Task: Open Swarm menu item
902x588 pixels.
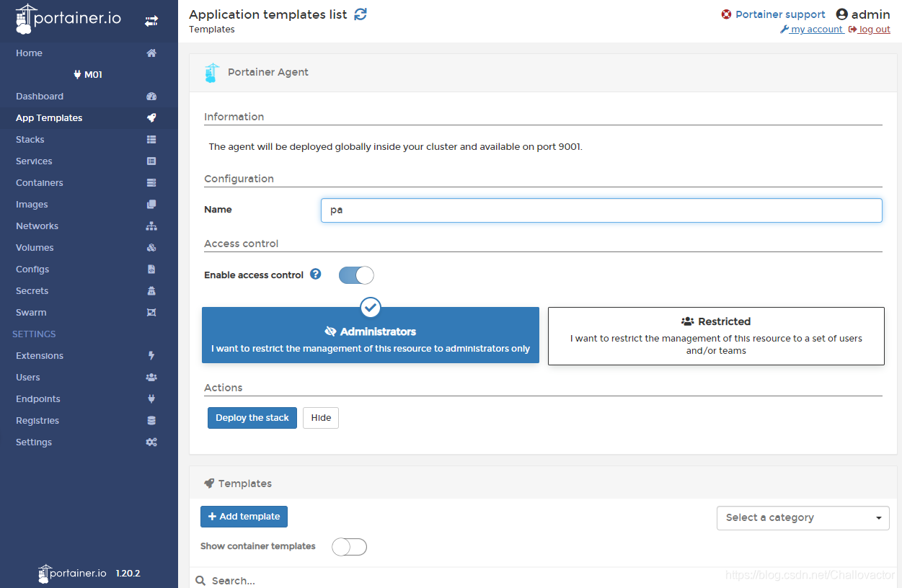Action: [x=89, y=312]
